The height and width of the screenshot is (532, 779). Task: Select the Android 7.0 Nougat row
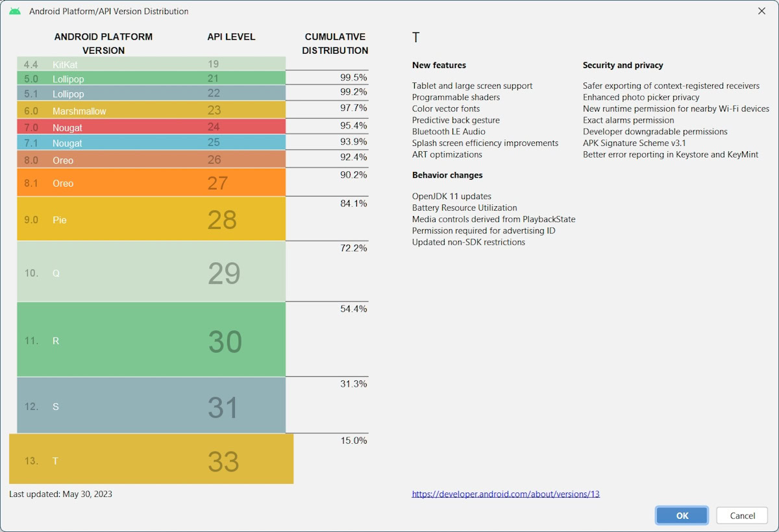(x=149, y=127)
